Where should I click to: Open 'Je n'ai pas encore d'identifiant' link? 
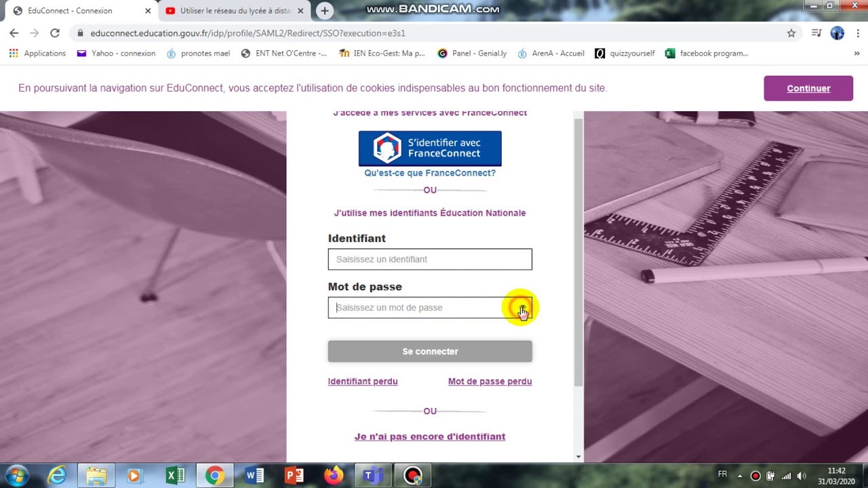click(430, 436)
